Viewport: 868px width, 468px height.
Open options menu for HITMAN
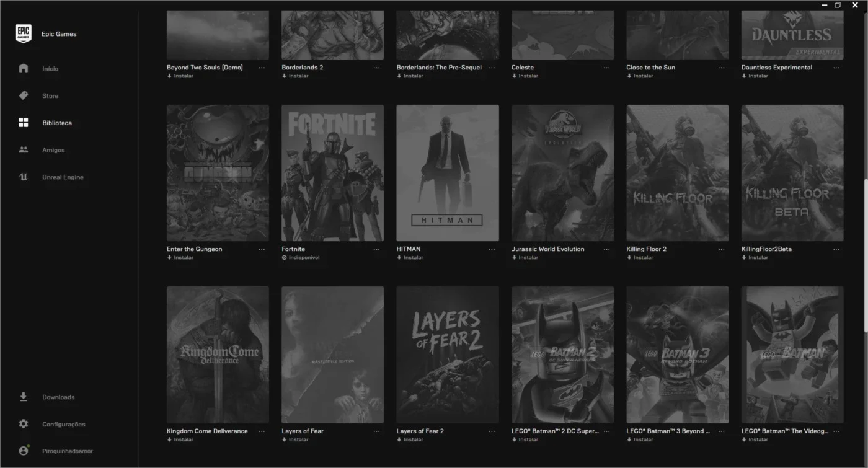pyautogui.click(x=492, y=249)
